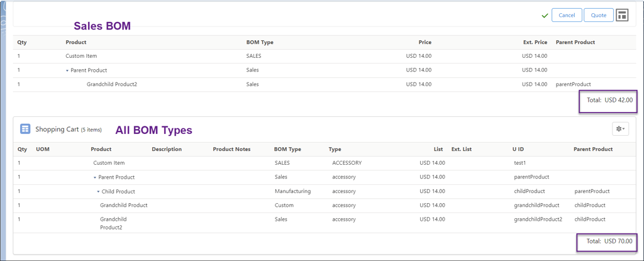Click the Description column header

click(167, 149)
